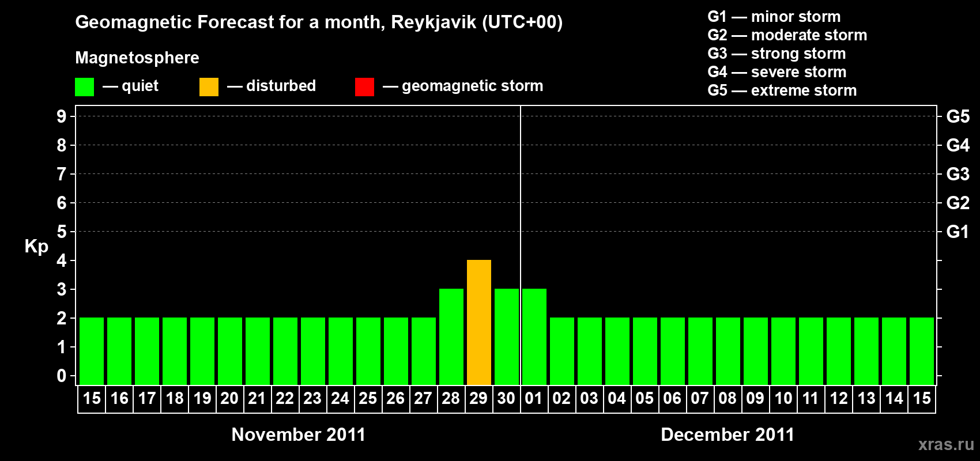
Task: Click the 'G2 — moderate storm' legend line
Action: 787,35
